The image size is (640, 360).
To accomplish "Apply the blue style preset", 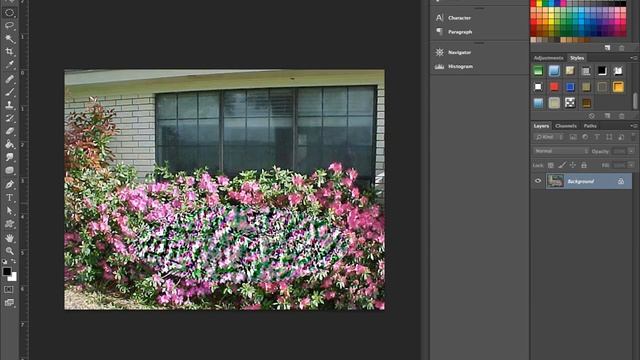I will point(570,87).
